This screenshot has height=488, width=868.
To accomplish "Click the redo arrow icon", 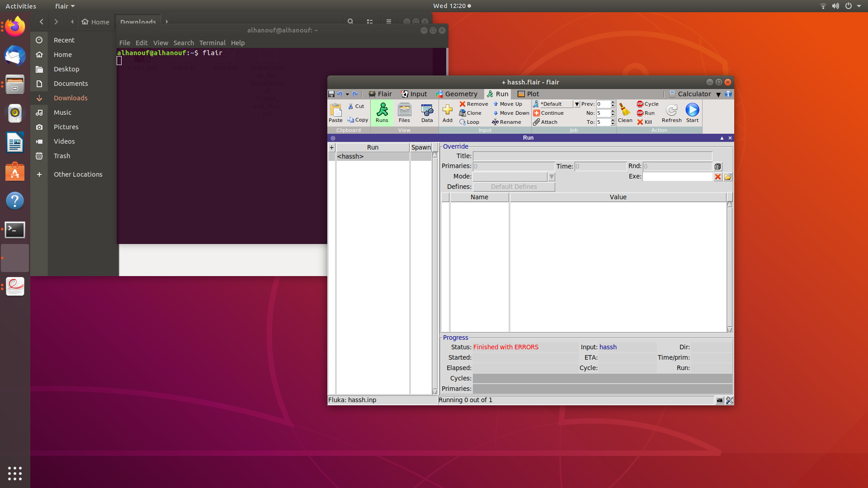I will [355, 94].
